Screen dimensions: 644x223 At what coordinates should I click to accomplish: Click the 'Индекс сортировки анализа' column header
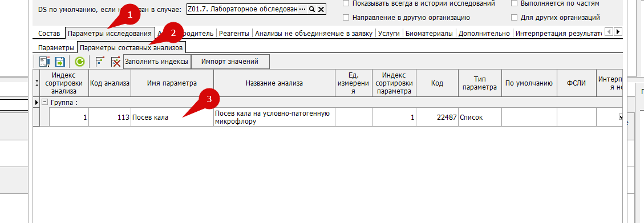[x=64, y=83]
